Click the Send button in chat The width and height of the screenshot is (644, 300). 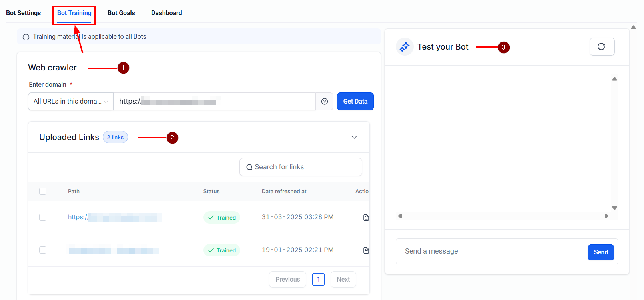[600, 252]
